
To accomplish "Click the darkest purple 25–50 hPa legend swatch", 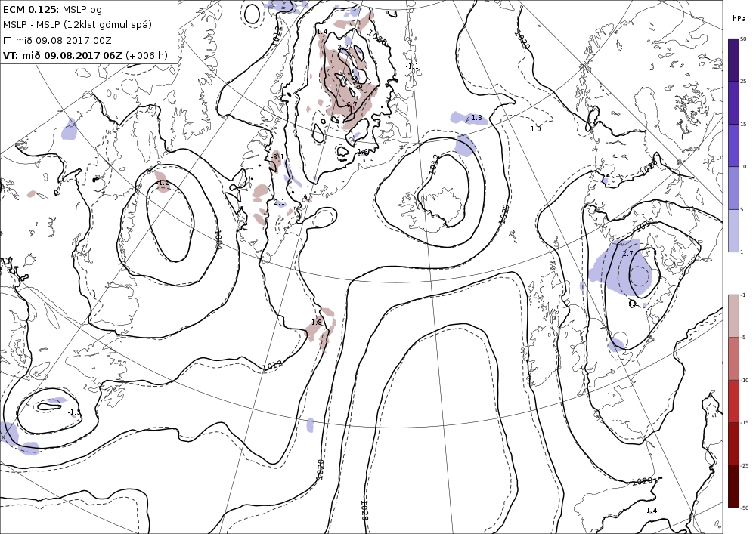I will pos(733,60).
